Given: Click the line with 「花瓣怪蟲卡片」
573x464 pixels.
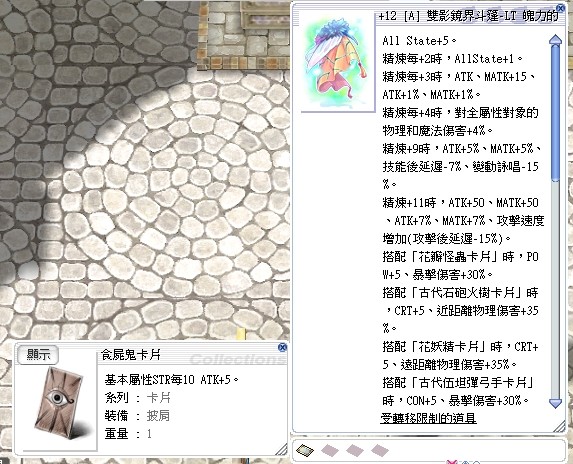Looking at the screenshot, I should tap(460, 256).
